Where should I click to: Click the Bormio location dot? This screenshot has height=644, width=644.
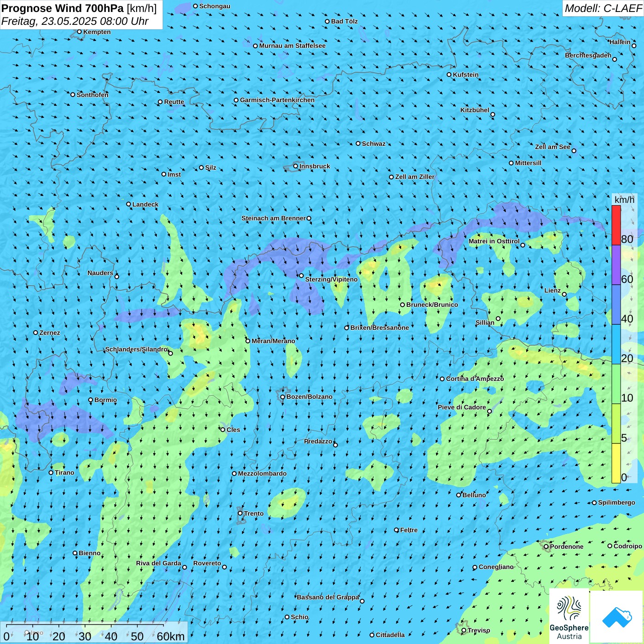(91, 400)
